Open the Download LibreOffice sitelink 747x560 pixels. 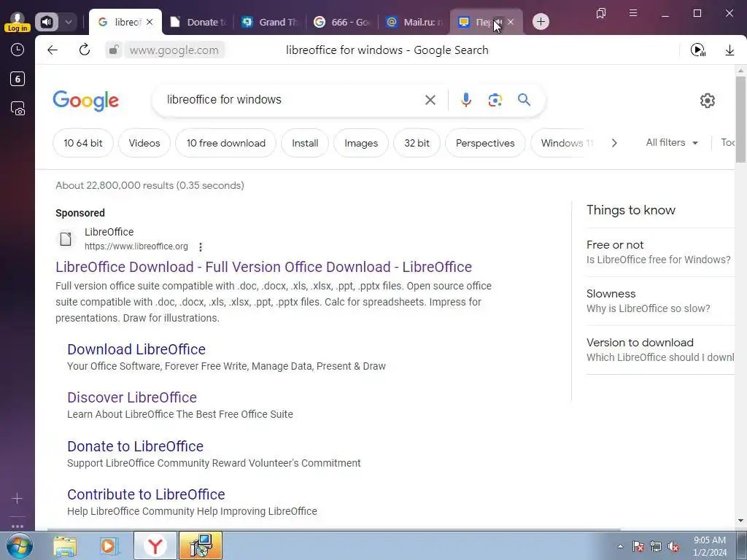pyautogui.click(x=136, y=349)
